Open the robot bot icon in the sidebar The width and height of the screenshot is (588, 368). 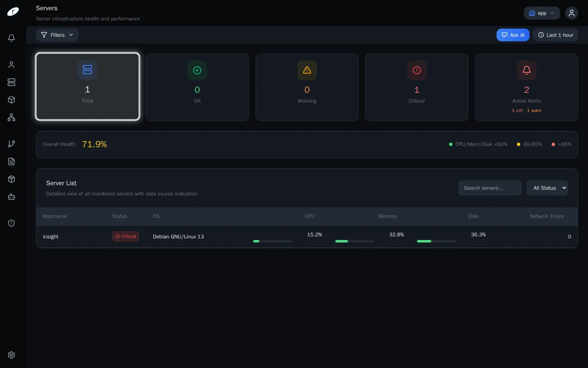click(x=11, y=197)
